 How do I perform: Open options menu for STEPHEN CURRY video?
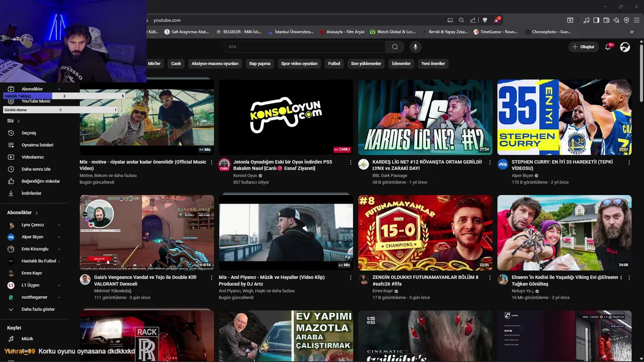629,162
